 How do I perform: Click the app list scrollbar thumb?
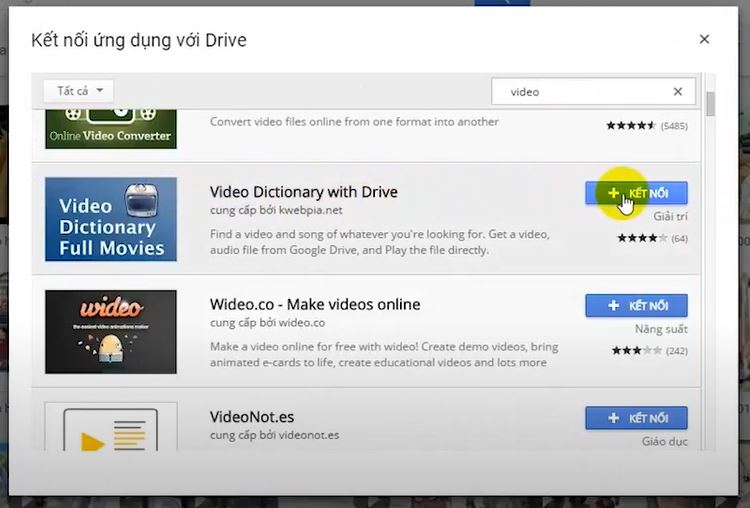click(710, 104)
